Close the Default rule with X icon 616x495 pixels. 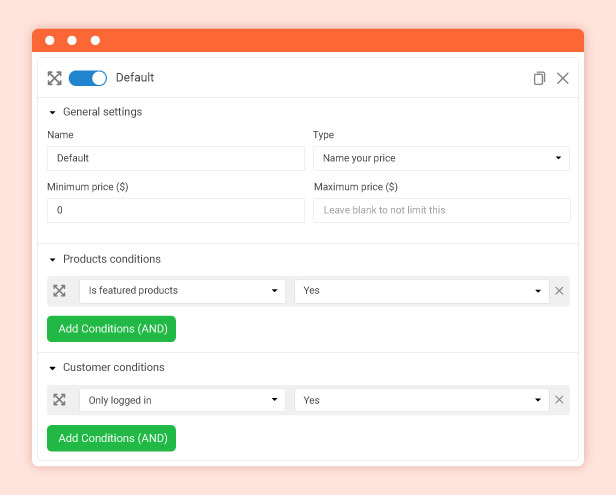(x=562, y=78)
